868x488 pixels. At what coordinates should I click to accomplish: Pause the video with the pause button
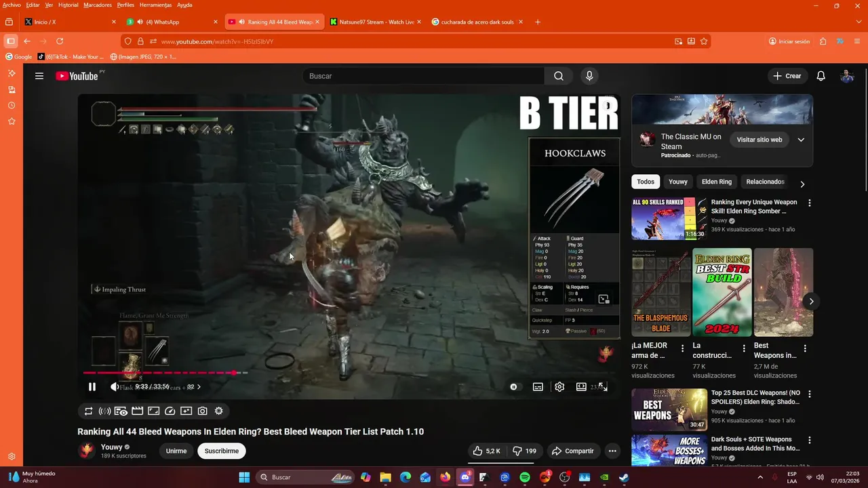point(92,387)
